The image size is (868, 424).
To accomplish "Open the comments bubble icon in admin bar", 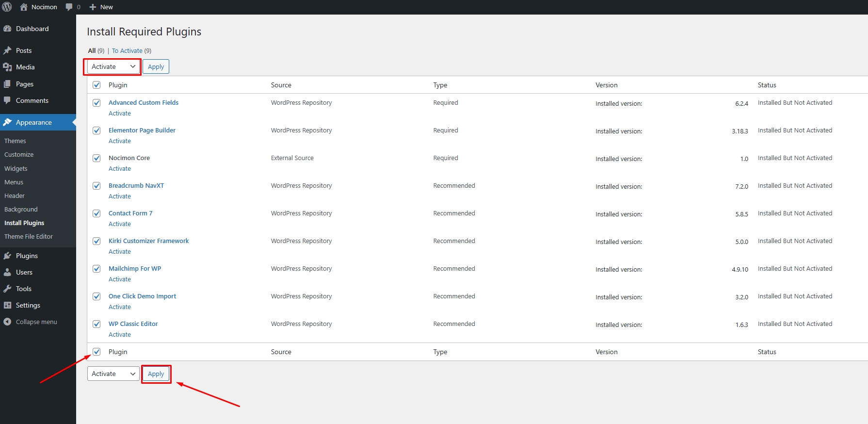I will point(69,7).
